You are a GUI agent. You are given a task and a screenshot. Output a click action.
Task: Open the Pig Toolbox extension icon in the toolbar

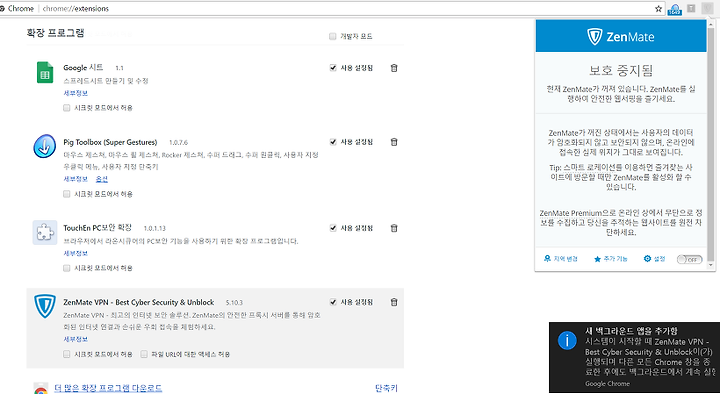pyautogui.click(x=675, y=9)
